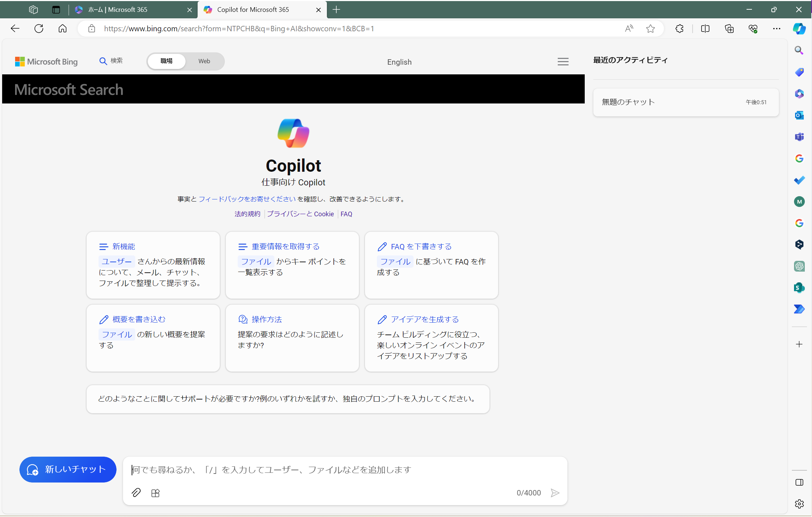Open Teams from the sidebar
The height and width of the screenshot is (517, 812).
[799, 137]
